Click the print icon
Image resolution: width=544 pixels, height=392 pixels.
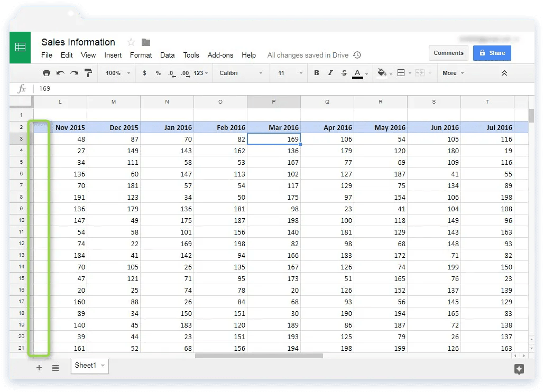point(46,73)
